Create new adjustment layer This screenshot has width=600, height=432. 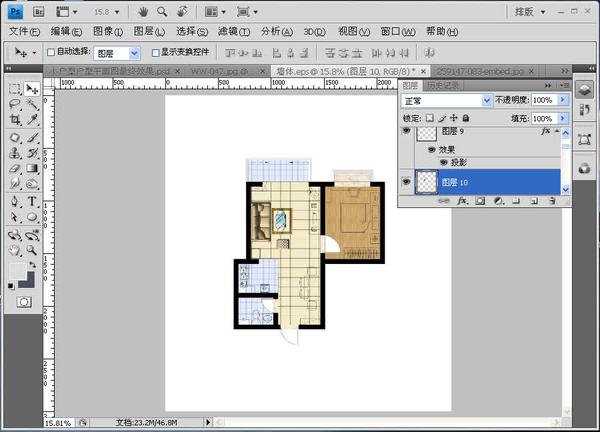(x=498, y=201)
